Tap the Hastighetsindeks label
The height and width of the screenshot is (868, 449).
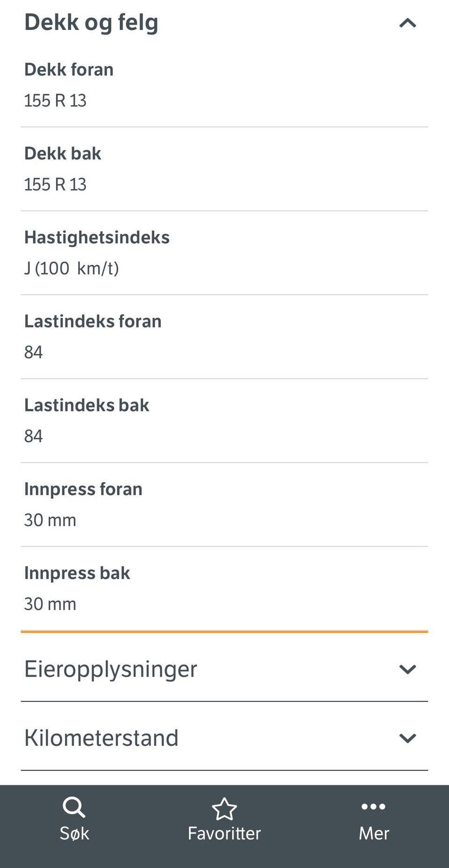click(97, 237)
